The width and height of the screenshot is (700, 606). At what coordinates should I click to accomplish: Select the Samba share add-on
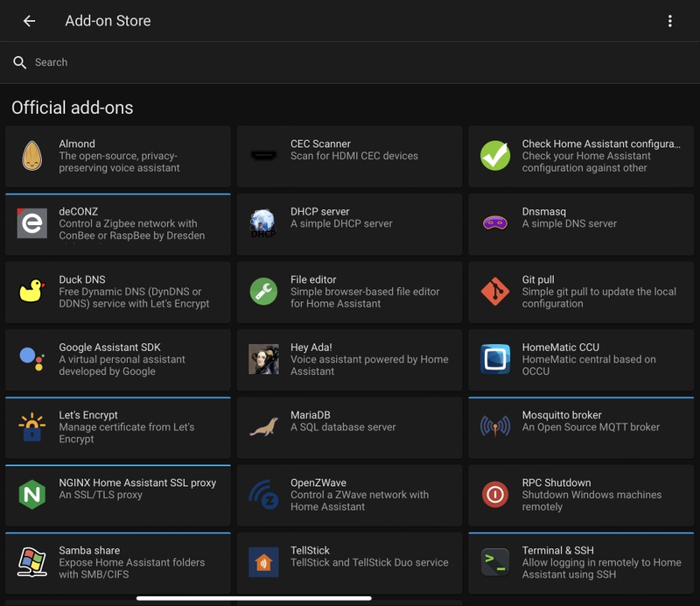(x=118, y=562)
